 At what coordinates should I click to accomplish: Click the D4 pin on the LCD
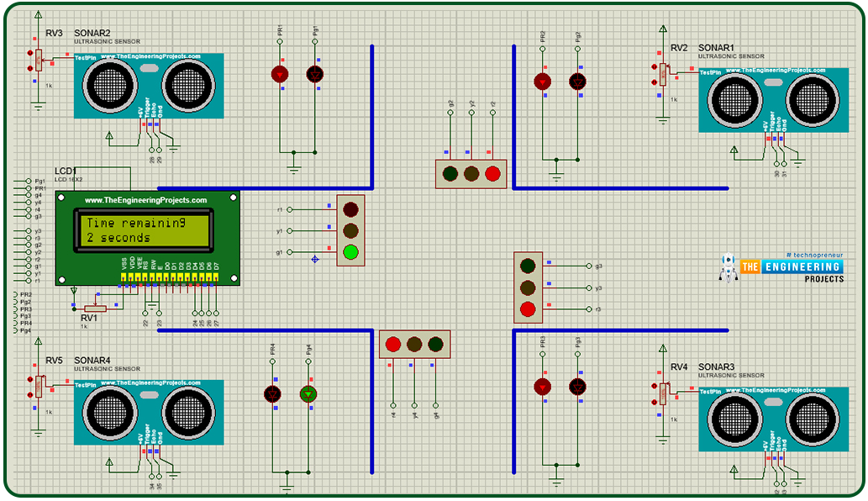pyautogui.click(x=196, y=277)
